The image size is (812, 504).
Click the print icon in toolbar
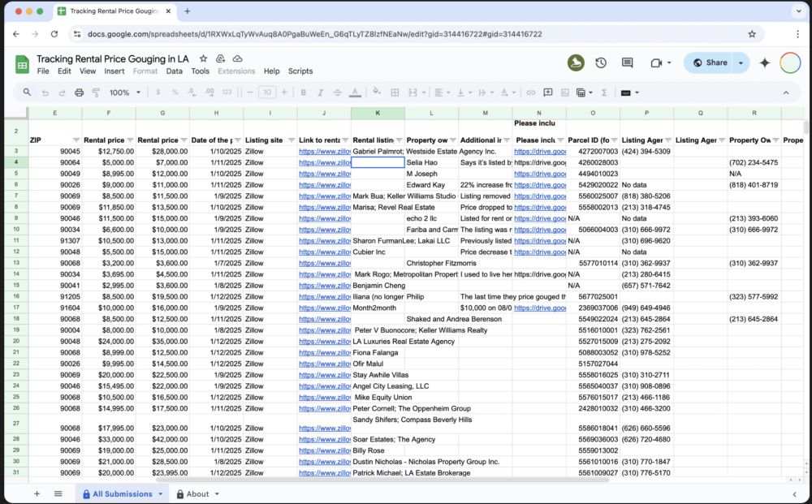[x=79, y=93]
